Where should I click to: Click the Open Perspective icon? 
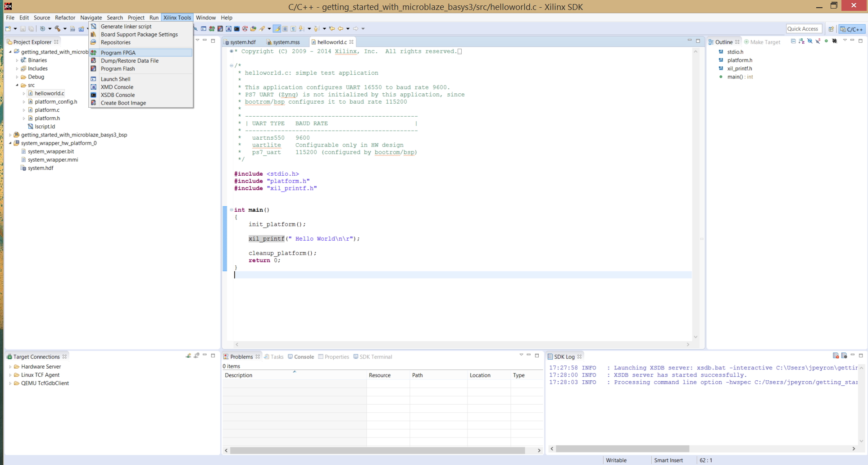(831, 29)
